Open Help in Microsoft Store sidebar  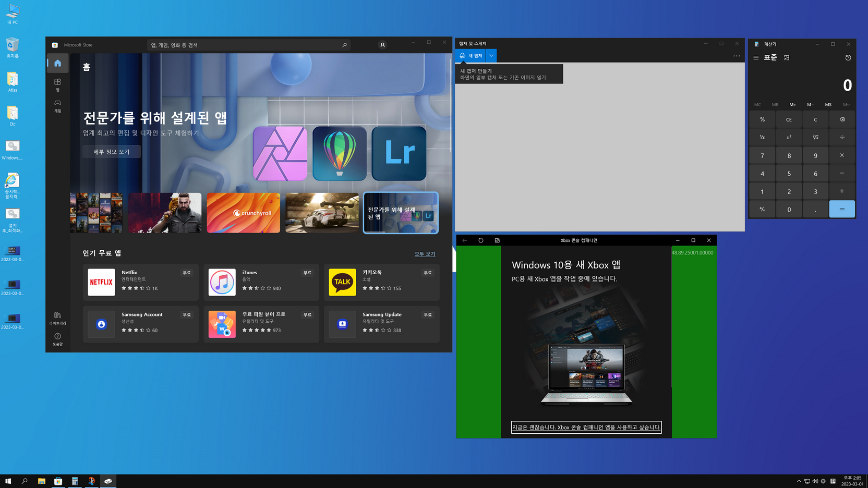coord(57,339)
